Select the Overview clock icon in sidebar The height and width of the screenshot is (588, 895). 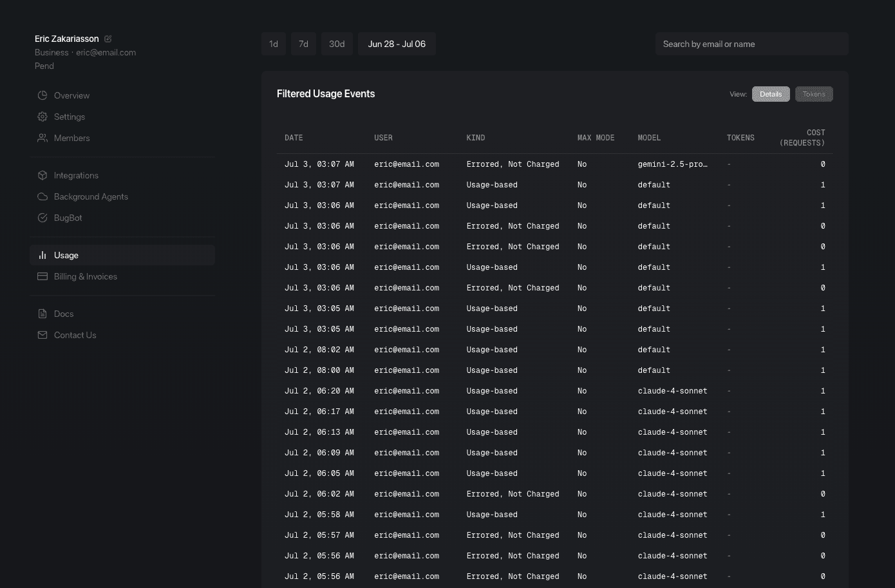tap(42, 95)
